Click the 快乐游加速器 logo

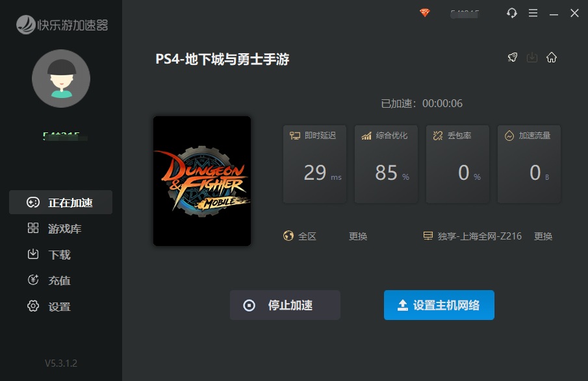[62, 25]
